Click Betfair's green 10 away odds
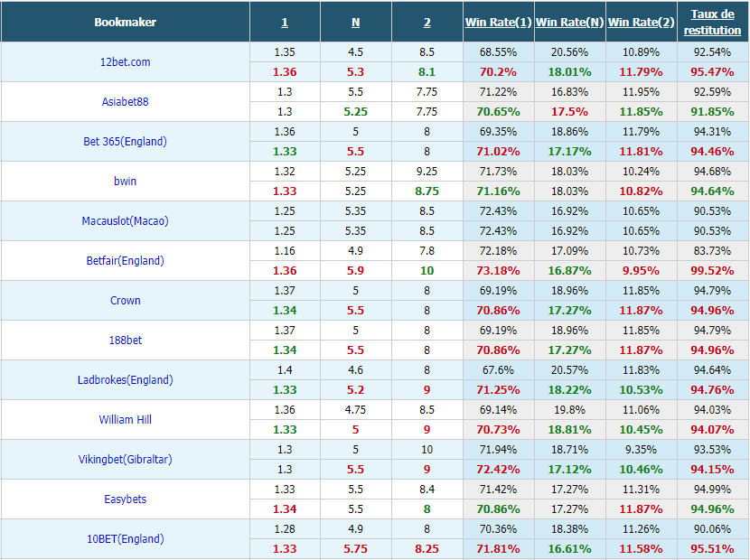The width and height of the screenshot is (750, 560). [x=427, y=271]
